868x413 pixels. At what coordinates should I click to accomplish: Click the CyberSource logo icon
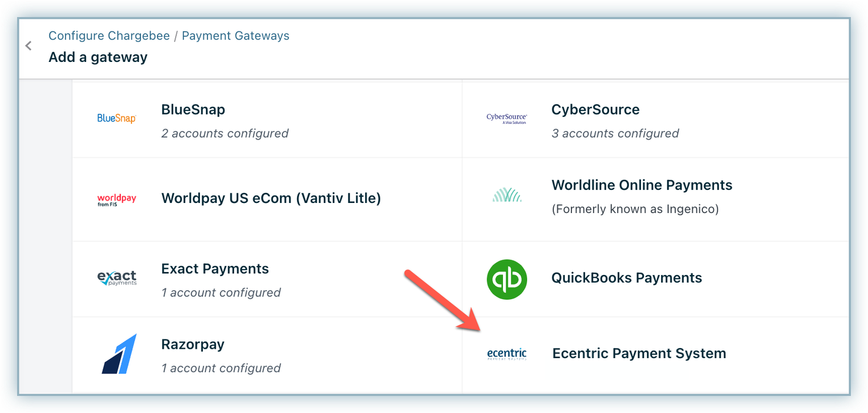click(507, 119)
